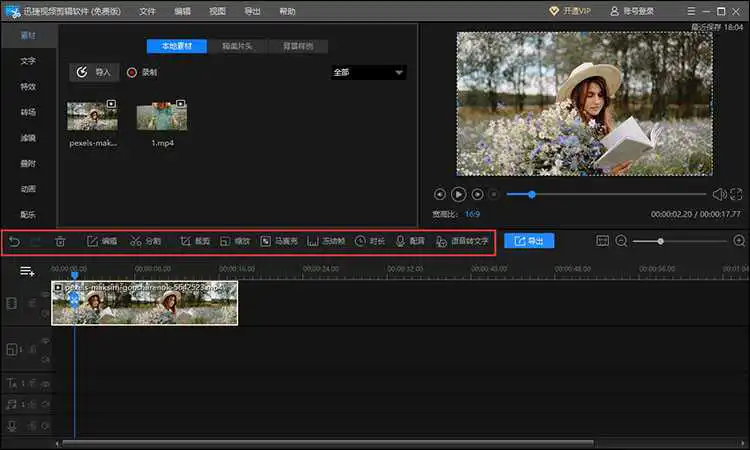The image size is (750, 450).
Task: Click the 马赛克 (mosaic) tool
Action: 279,241
